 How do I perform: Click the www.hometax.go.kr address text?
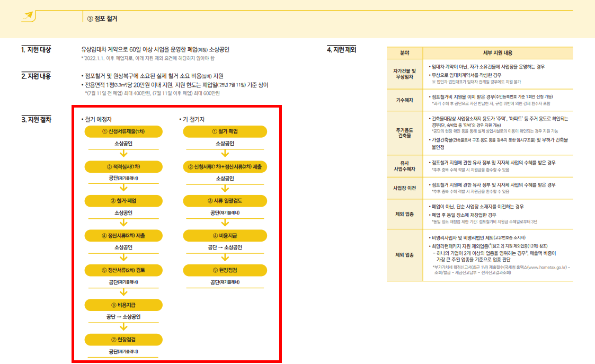pos(547,267)
